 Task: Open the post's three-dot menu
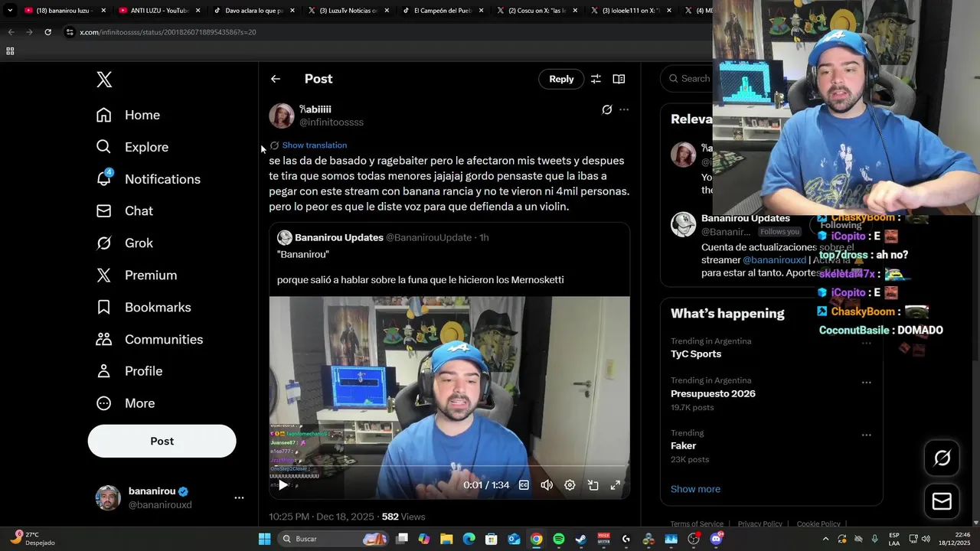624,109
